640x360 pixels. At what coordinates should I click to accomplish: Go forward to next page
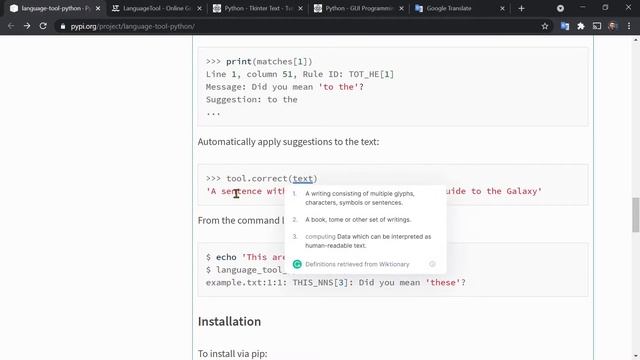(x=27, y=26)
